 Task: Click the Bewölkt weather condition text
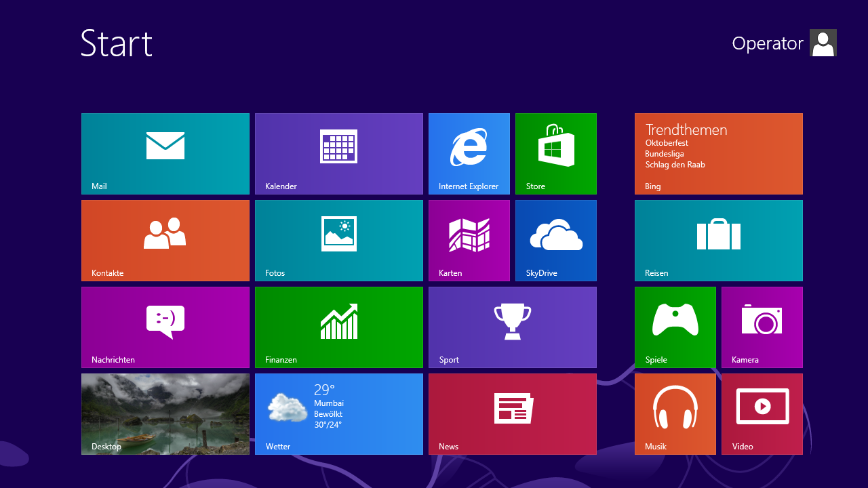point(328,414)
